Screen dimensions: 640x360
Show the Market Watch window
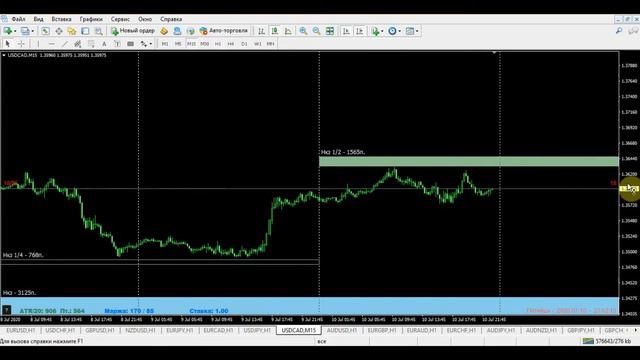(45, 31)
